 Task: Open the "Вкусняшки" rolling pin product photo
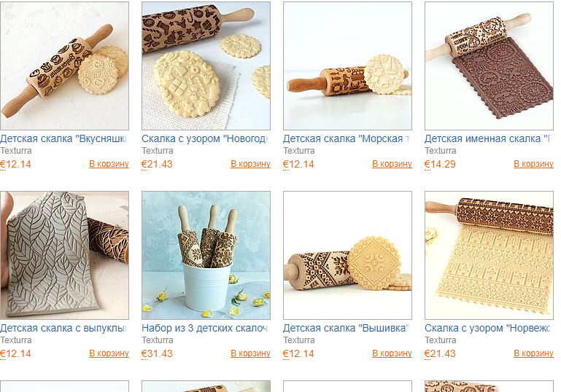click(x=64, y=66)
